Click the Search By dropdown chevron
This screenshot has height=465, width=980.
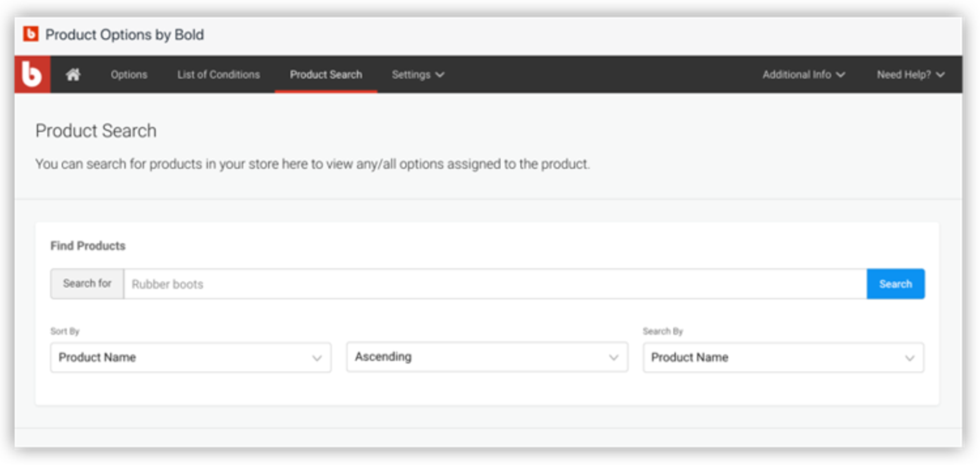coord(910,358)
